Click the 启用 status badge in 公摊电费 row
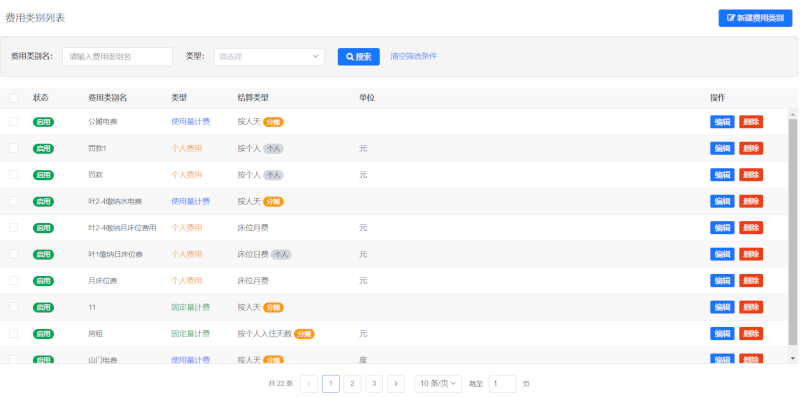This screenshot has width=800, height=397. [43, 122]
